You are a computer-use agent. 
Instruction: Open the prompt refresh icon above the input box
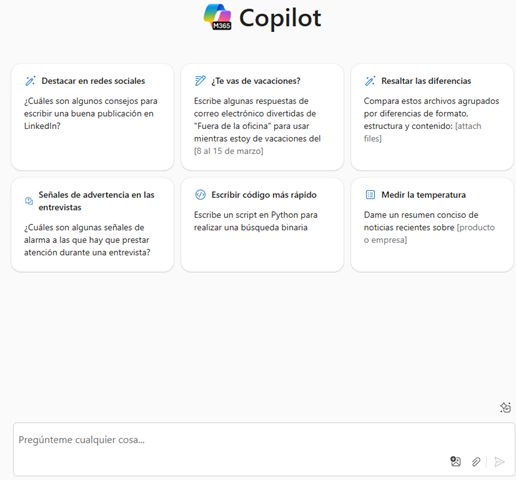(x=505, y=407)
